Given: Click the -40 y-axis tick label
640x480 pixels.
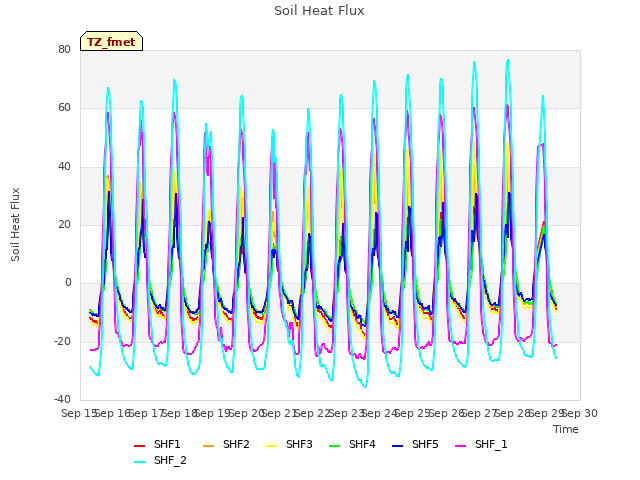Looking at the screenshot, I should 62,399.
